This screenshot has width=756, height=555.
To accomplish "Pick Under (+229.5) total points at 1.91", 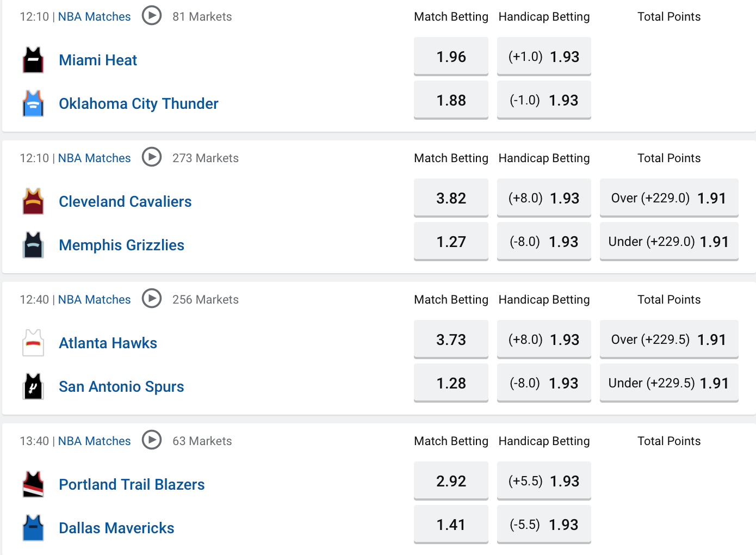I will tap(669, 383).
